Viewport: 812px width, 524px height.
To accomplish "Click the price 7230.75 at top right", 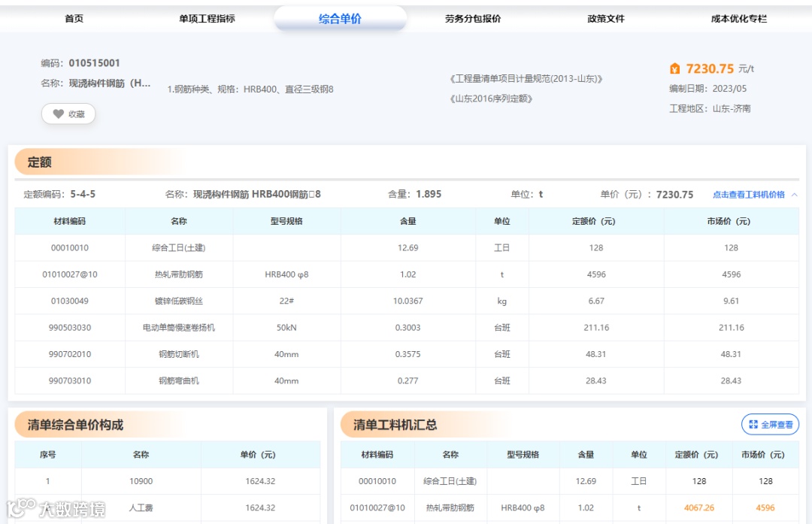I will pos(710,68).
